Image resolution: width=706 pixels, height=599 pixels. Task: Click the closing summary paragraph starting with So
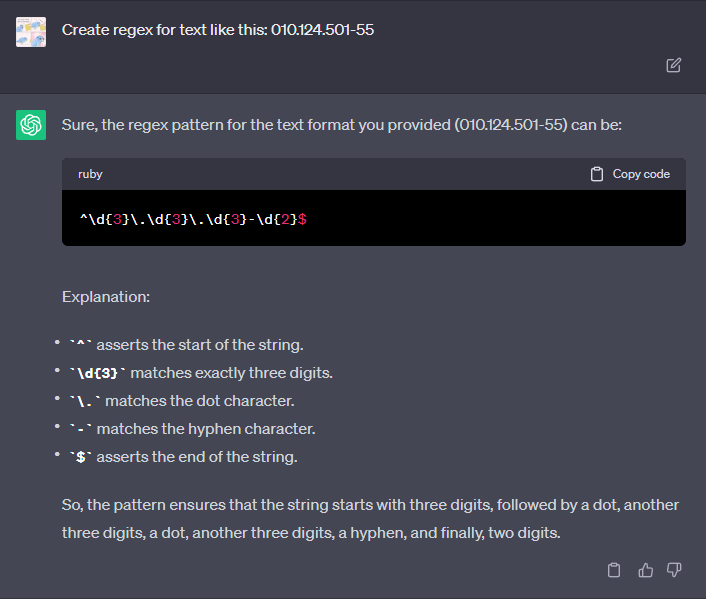370,519
